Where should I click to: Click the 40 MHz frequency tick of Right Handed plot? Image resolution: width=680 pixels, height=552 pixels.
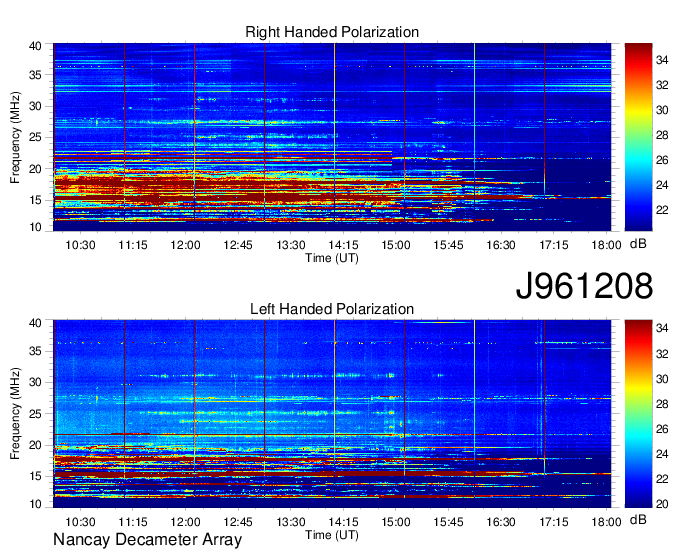click(35, 46)
